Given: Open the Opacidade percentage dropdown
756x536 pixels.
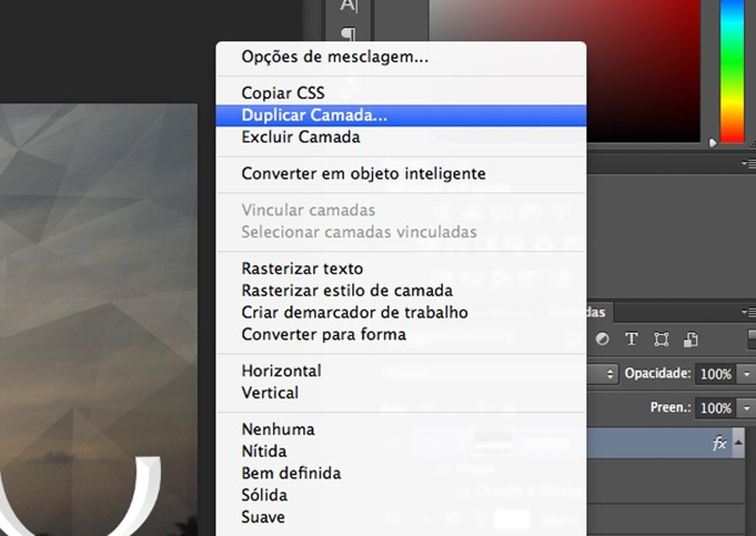Looking at the screenshot, I should tap(746, 374).
